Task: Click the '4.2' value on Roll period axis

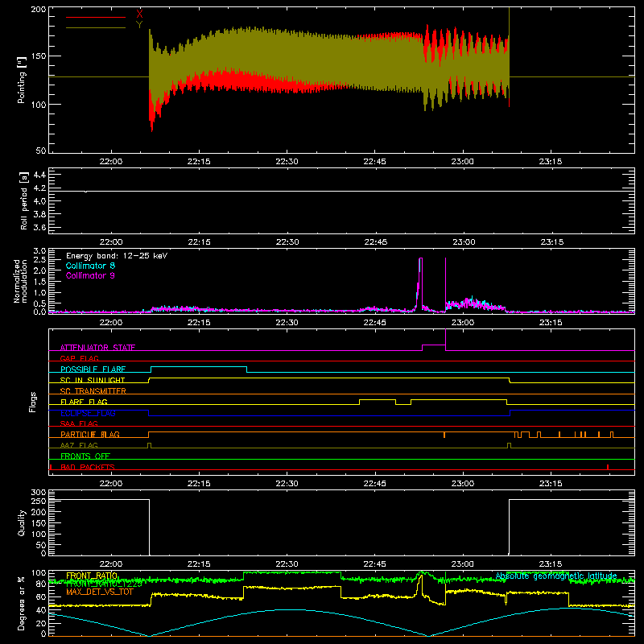Action: point(39,188)
